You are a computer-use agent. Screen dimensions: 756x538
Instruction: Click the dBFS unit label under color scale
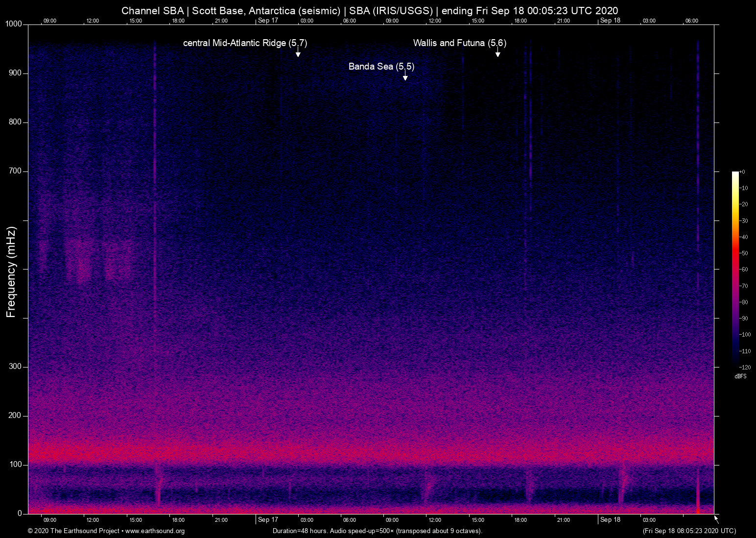point(740,376)
